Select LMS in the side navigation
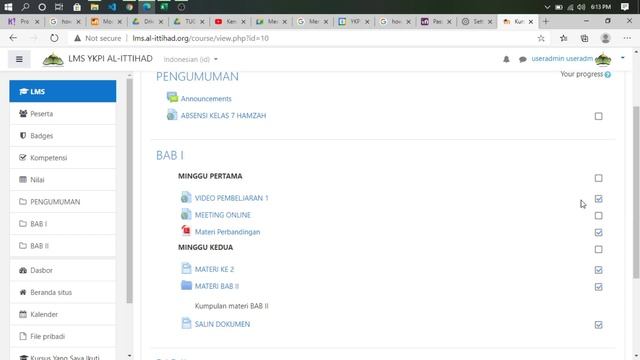Screen dimensions: 640x360 pyautogui.click(x=63, y=91)
